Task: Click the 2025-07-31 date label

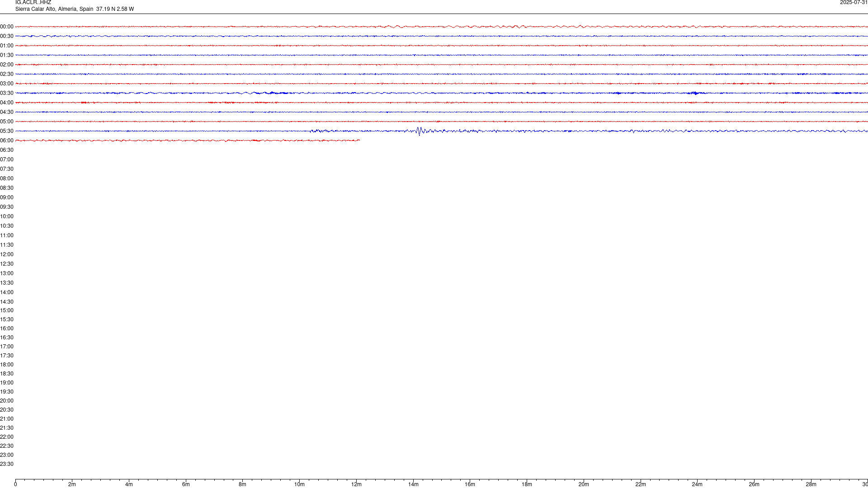Action: pos(854,3)
